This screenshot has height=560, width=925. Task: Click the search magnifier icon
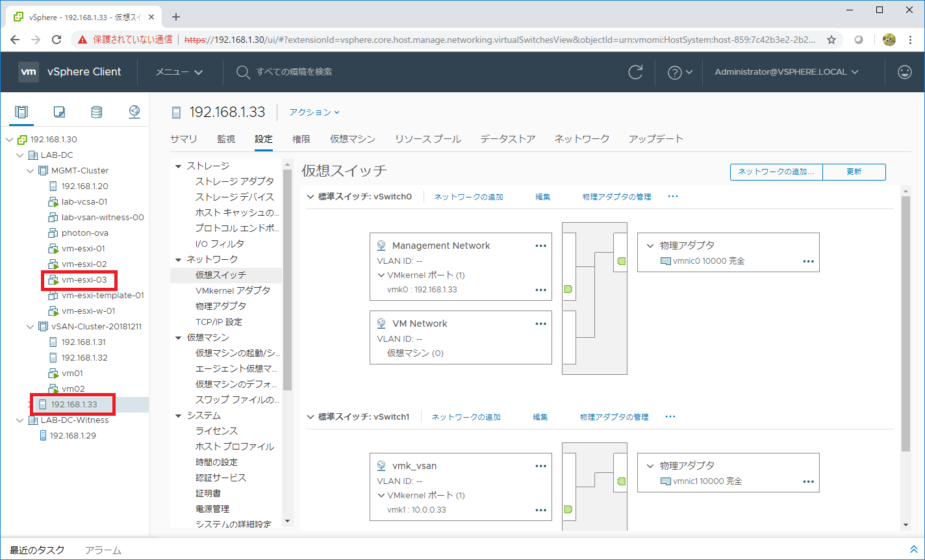243,72
